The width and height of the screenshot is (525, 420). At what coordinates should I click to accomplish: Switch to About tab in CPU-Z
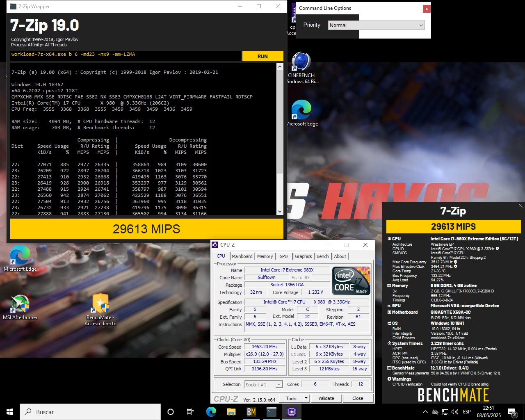340,256
